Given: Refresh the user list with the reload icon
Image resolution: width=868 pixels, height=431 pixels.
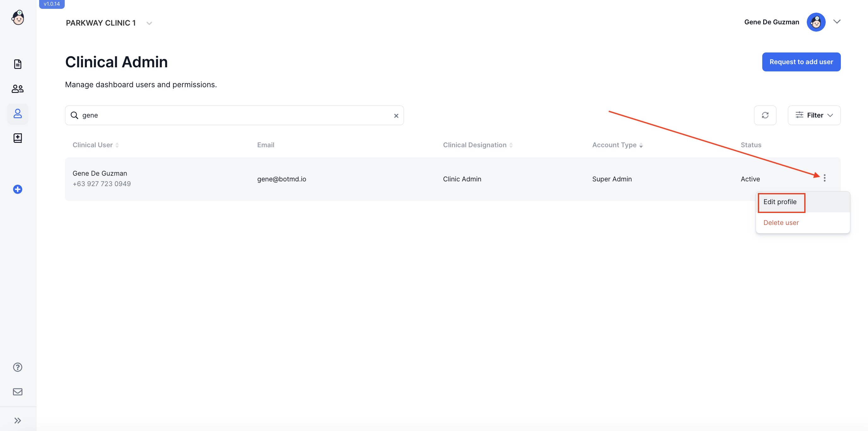Looking at the screenshot, I should click(765, 115).
